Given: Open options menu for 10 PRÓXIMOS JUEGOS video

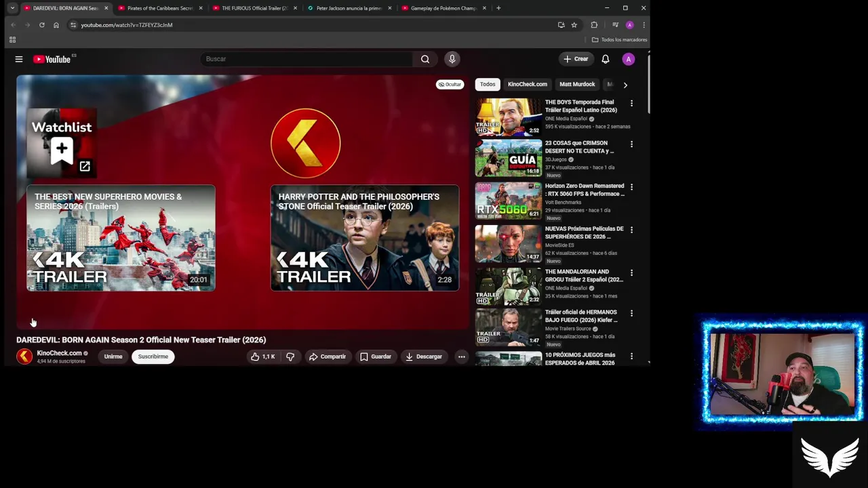Looking at the screenshot, I should tap(631, 356).
